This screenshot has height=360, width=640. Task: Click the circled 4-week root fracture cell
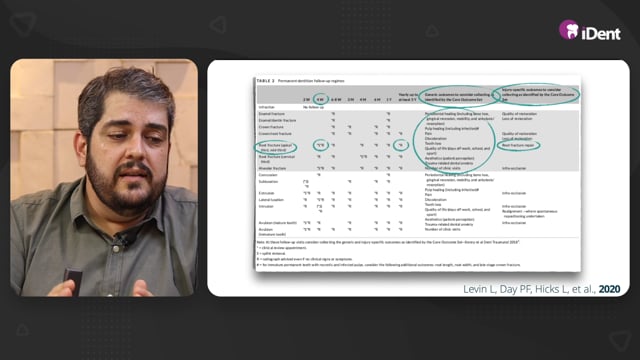tap(320, 145)
